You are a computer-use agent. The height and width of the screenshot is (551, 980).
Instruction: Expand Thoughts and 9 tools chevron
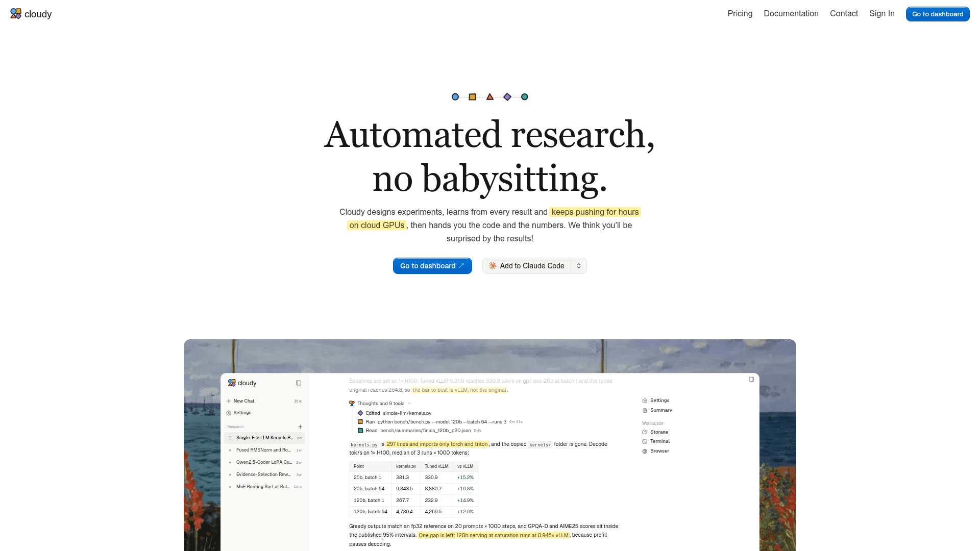[409, 404]
